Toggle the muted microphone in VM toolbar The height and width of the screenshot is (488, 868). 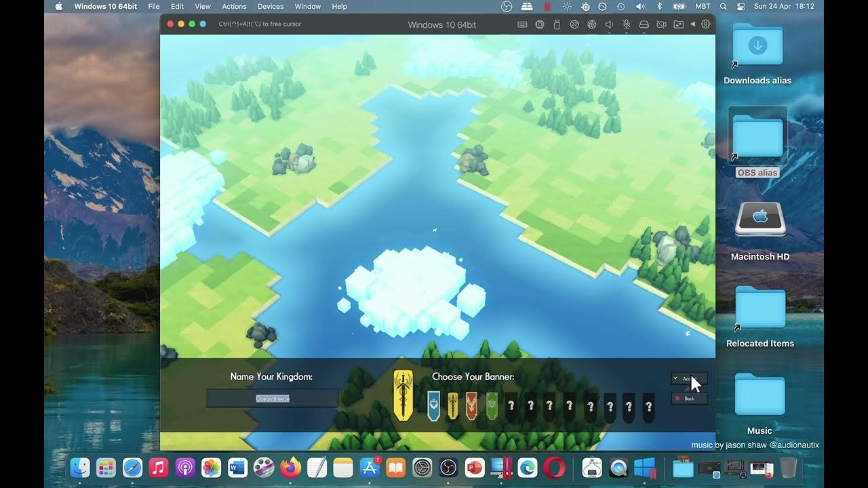click(627, 24)
